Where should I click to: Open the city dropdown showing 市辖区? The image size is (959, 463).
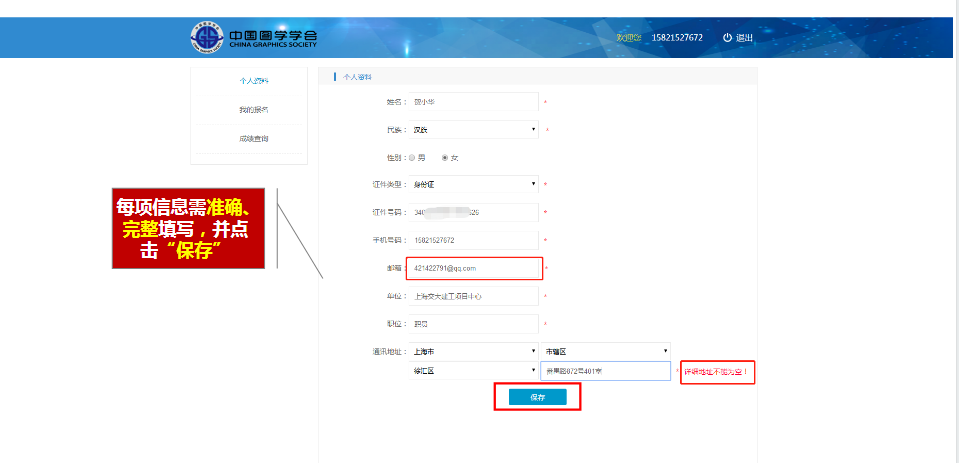point(605,351)
